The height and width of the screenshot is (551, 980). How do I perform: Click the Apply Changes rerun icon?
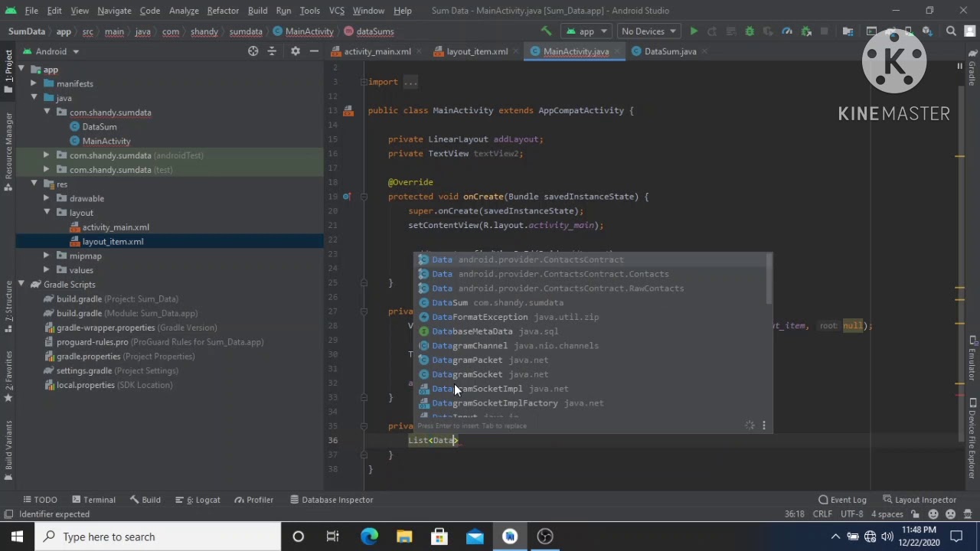(x=712, y=31)
